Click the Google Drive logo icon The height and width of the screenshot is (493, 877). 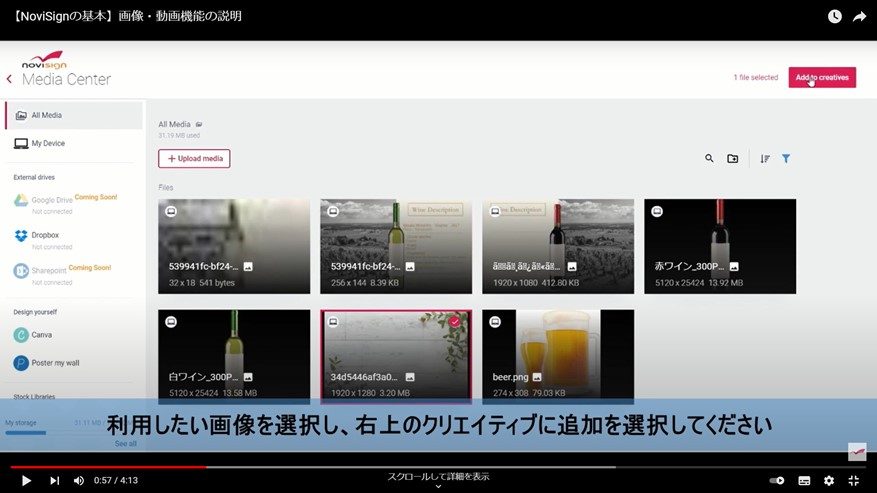pos(21,200)
